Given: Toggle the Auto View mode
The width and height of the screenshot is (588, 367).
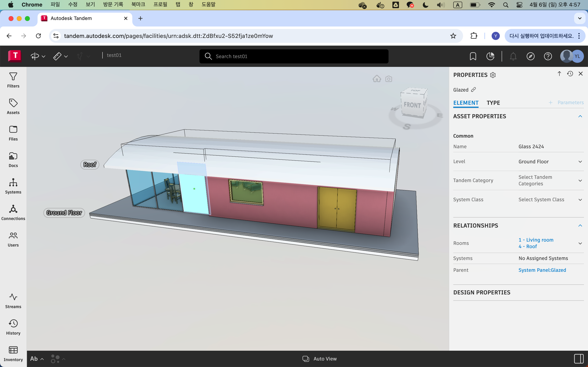Looking at the screenshot, I should click(x=320, y=358).
